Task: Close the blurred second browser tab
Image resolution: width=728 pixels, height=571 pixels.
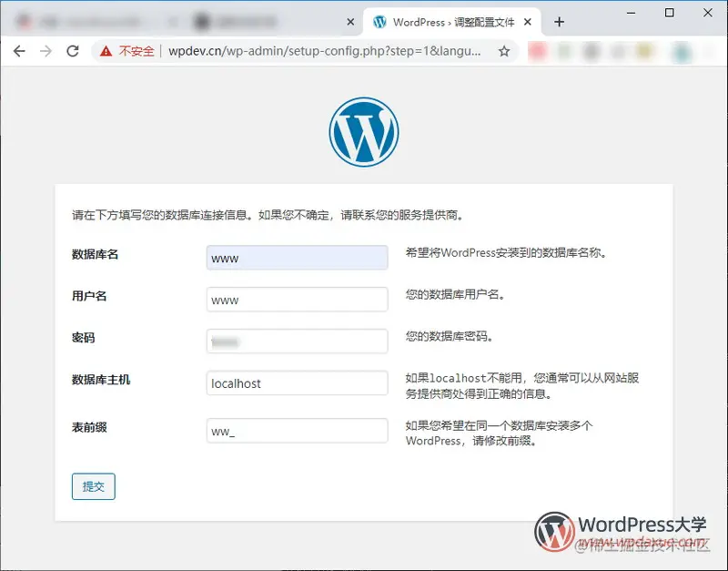Action: [350, 22]
